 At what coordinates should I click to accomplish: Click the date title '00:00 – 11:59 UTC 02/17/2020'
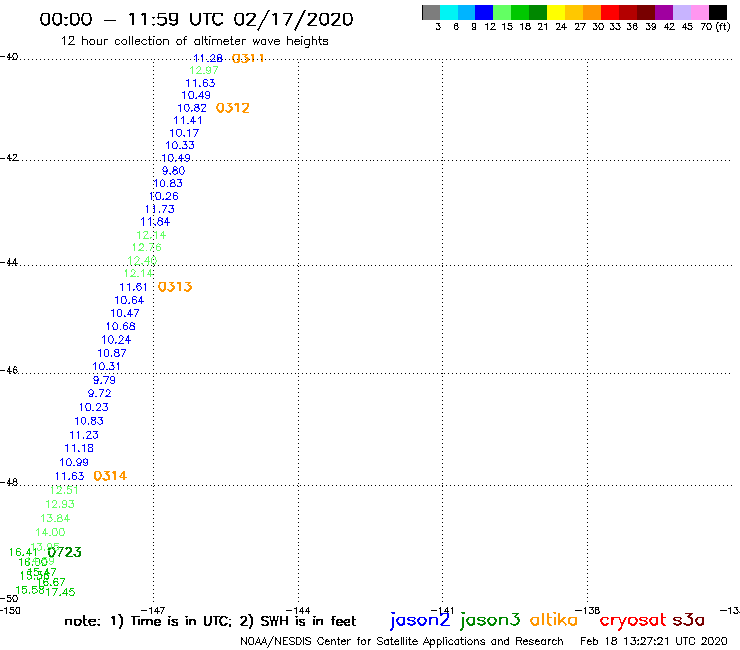pos(196,20)
